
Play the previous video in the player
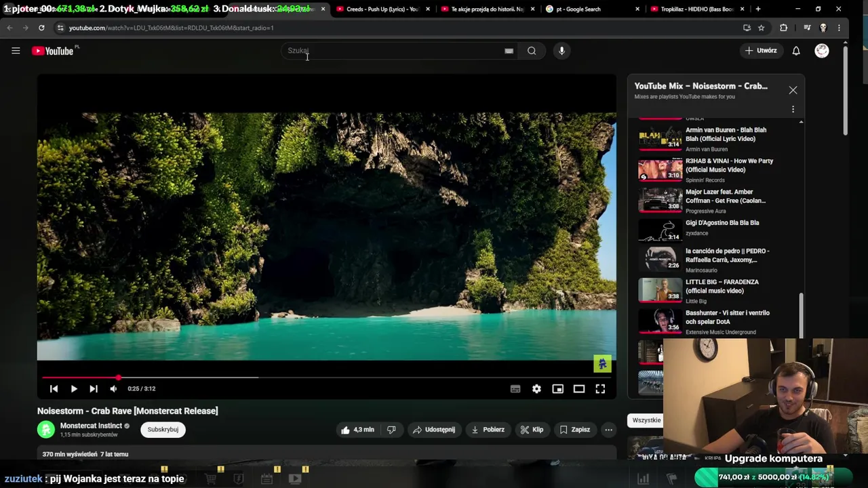[x=54, y=389]
